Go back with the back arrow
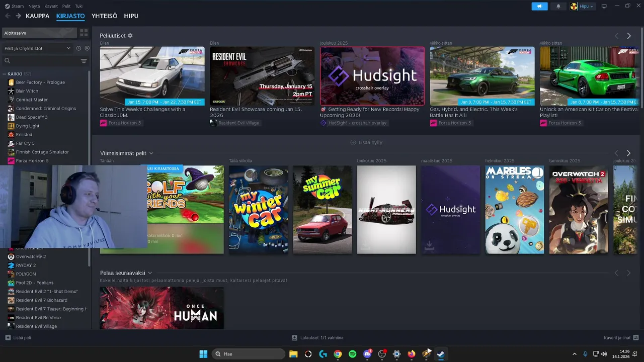Image resolution: width=644 pixels, height=362 pixels. pos(8,16)
